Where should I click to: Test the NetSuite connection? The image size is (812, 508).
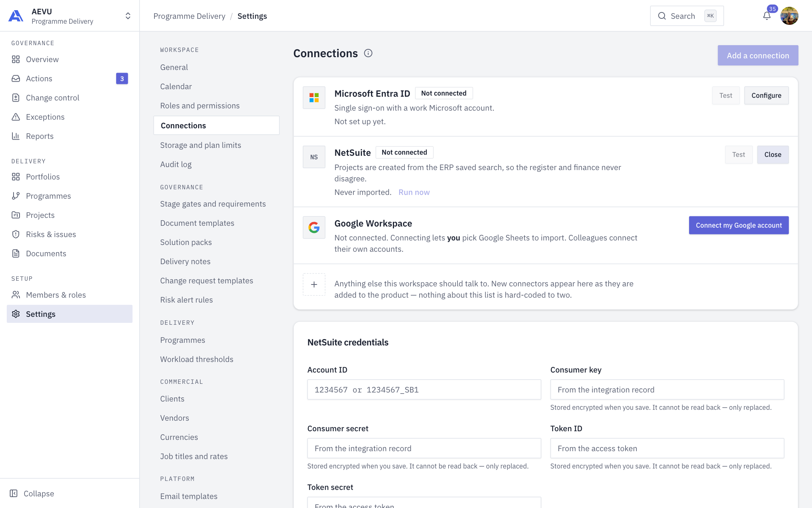(x=738, y=155)
